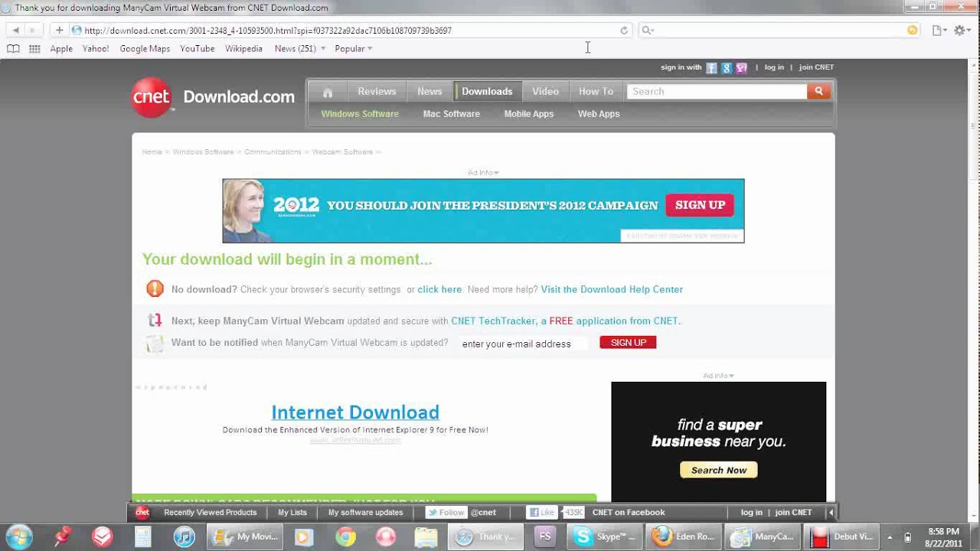Click the orange search magnifier button
980x551 pixels.
[818, 91]
